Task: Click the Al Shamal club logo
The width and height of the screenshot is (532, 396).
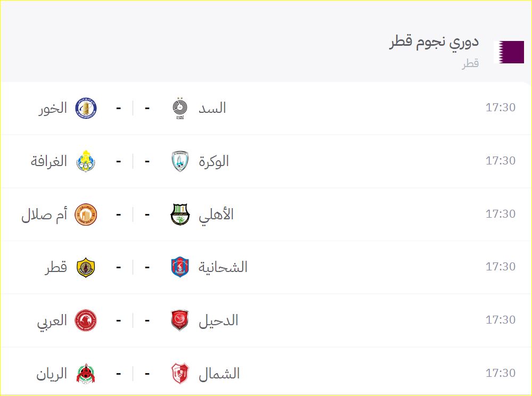Action: click(x=180, y=373)
